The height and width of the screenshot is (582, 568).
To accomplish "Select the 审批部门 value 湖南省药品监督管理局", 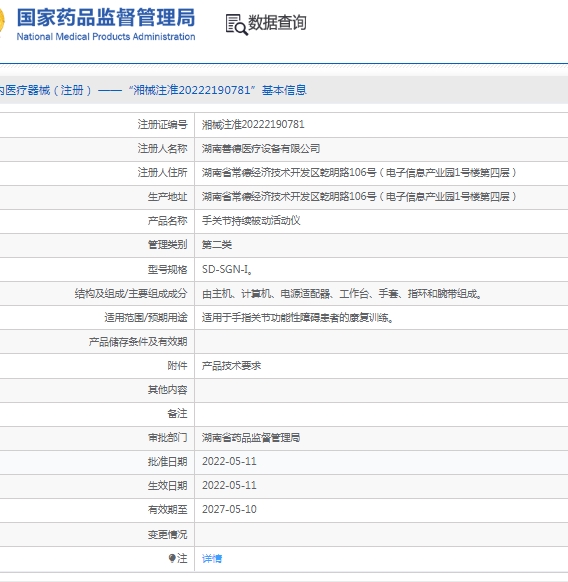I will pyautogui.click(x=251, y=438).
